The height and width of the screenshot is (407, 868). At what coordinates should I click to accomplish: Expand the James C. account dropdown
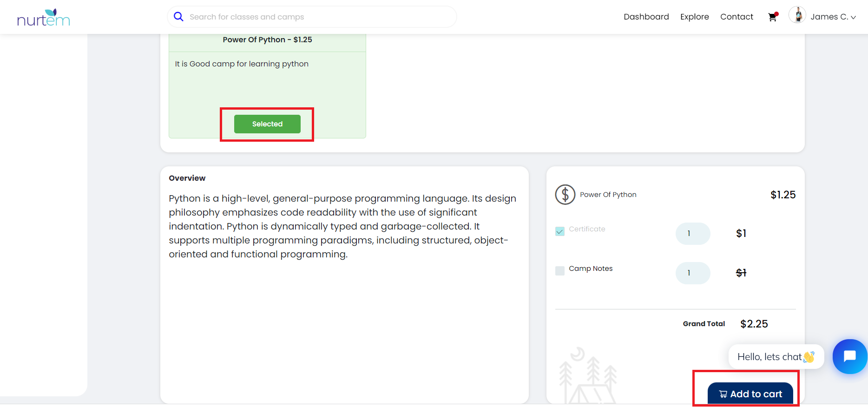853,17
